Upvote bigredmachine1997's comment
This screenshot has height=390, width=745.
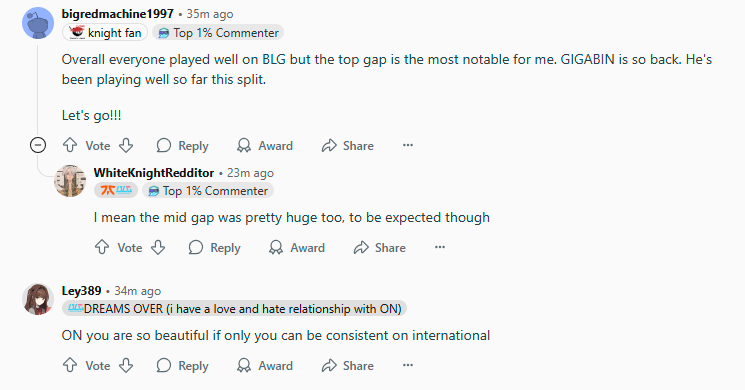point(70,145)
